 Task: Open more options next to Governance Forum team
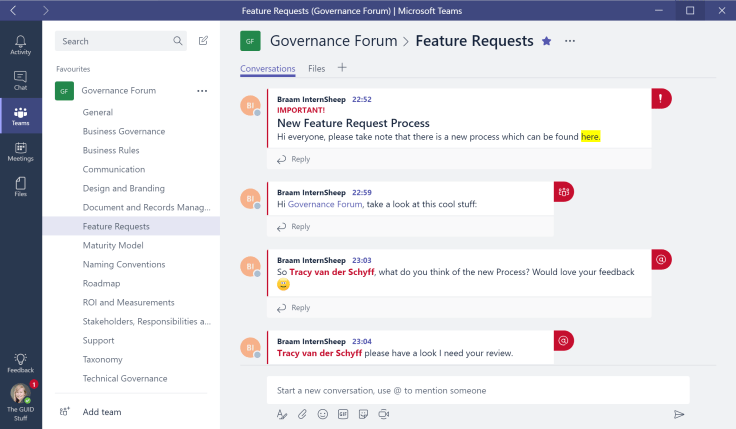pyautogui.click(x=202, y=91)
